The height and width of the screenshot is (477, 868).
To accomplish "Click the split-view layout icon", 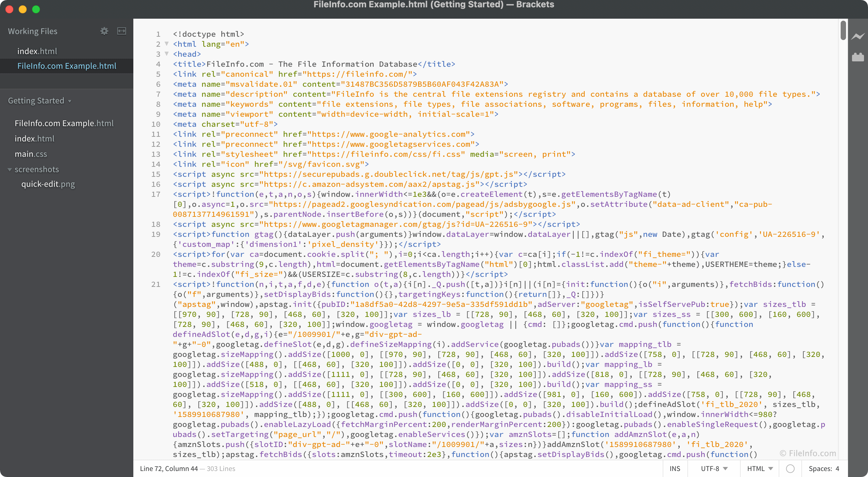I will point(122,31).
